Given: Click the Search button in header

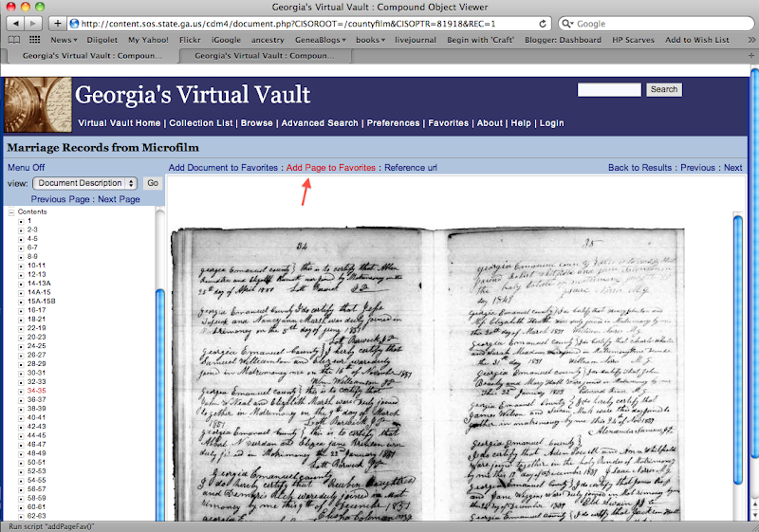Looking at the screenshot, I should click(x=664, y=89).
